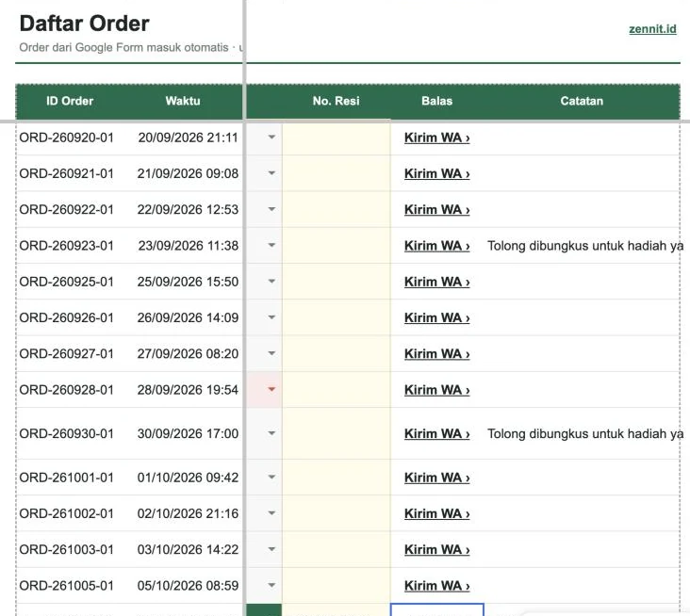This screenshot has width=690, height=616.
Task: Click Kirim WA for order ORD-260925-01
Action: coord(437,282)
